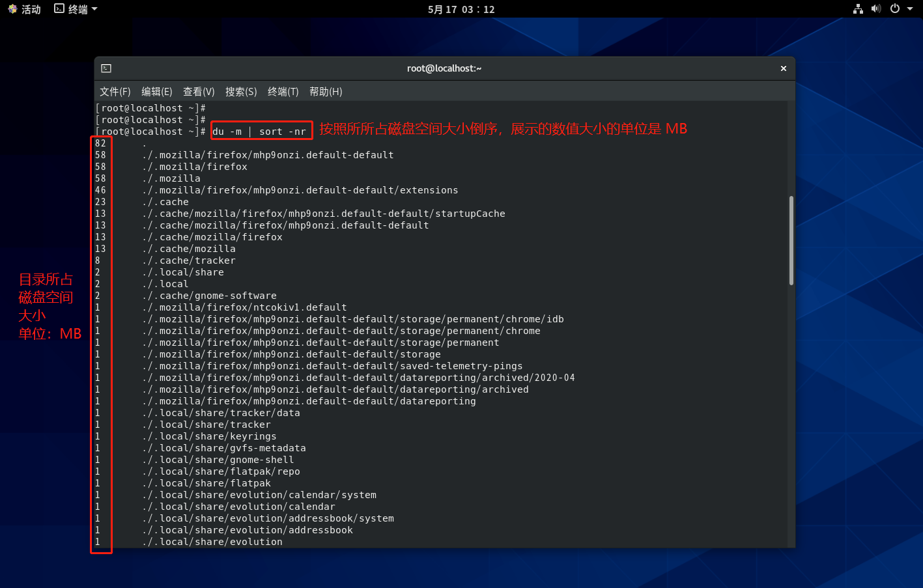The width and height of the screenshot is (923, 588).
Task: Open the clock showing 5月17 03:12
Action: (461, 9)
